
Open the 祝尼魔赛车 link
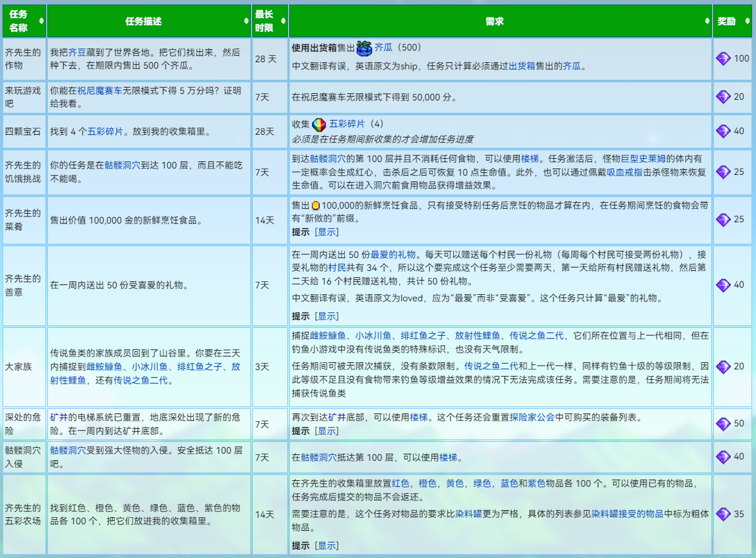tap(100, 91)
